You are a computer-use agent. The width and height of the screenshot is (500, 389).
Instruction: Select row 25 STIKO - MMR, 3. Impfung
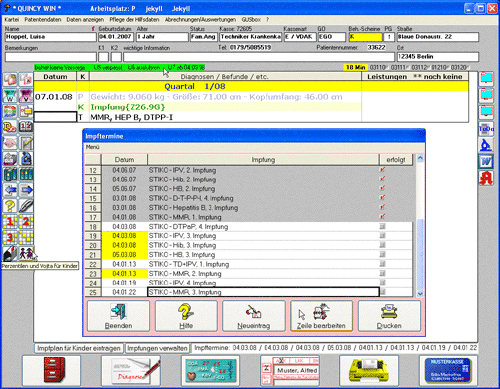tap(263, 292)
